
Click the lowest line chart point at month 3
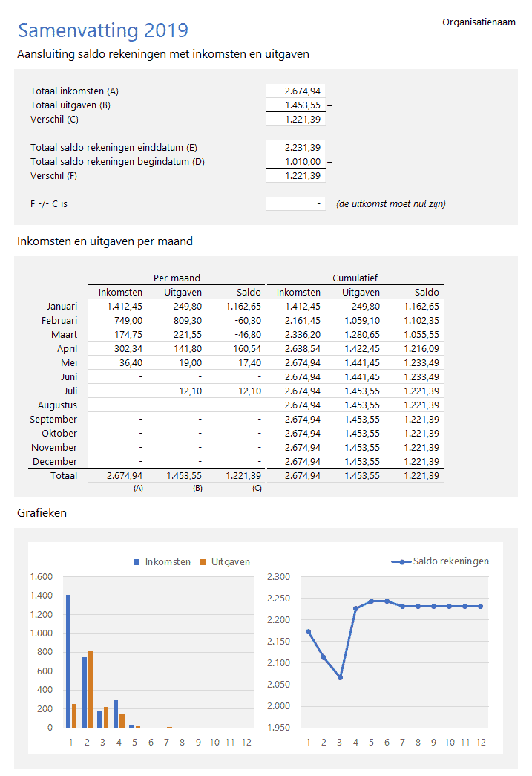pyautogui.click(x=340, y=677)
